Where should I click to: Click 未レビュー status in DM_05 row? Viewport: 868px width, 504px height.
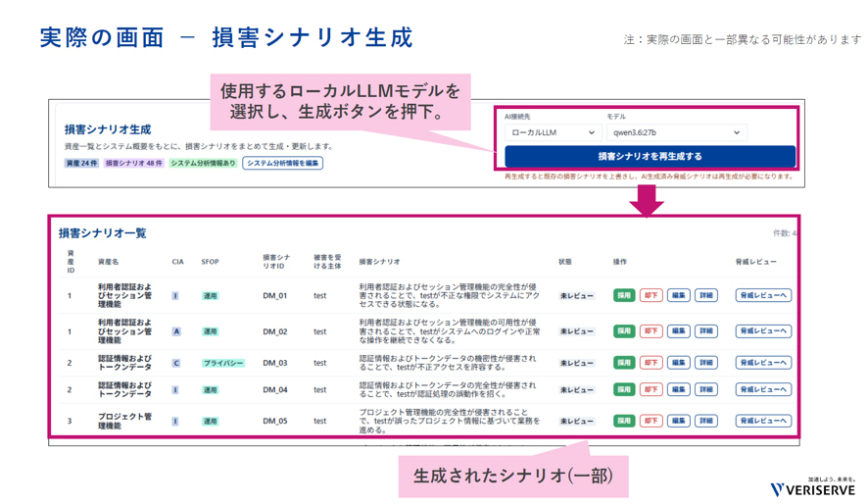point(576,421)
